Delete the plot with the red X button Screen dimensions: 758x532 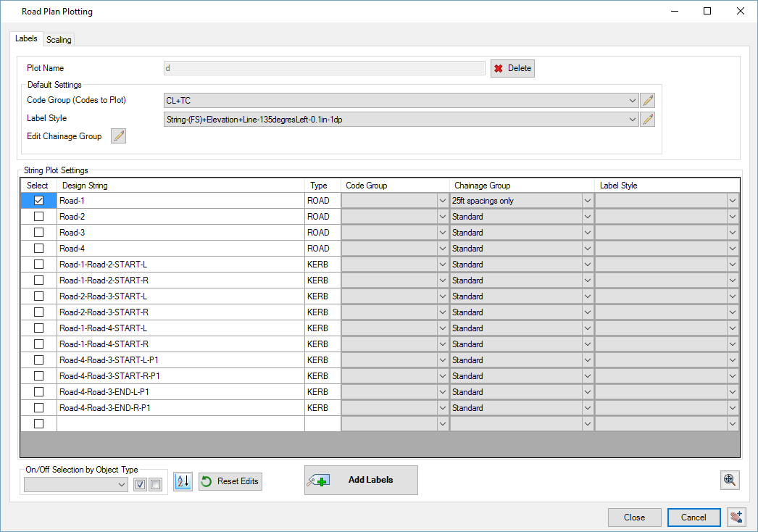[x=512, y=68]
